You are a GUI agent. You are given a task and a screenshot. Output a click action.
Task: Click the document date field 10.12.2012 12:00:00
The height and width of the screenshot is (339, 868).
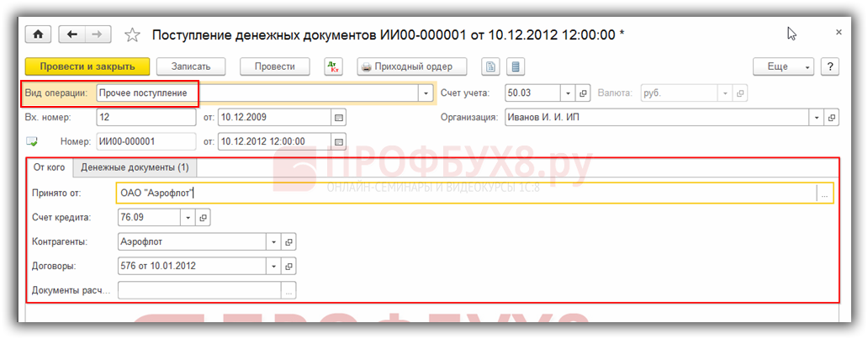(x=275, y=141)
